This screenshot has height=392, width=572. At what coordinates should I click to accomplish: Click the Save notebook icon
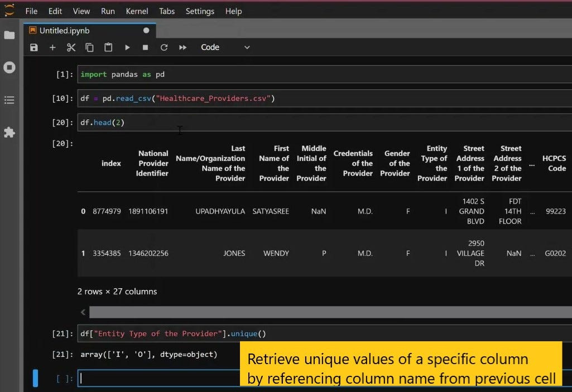[34, 47]
